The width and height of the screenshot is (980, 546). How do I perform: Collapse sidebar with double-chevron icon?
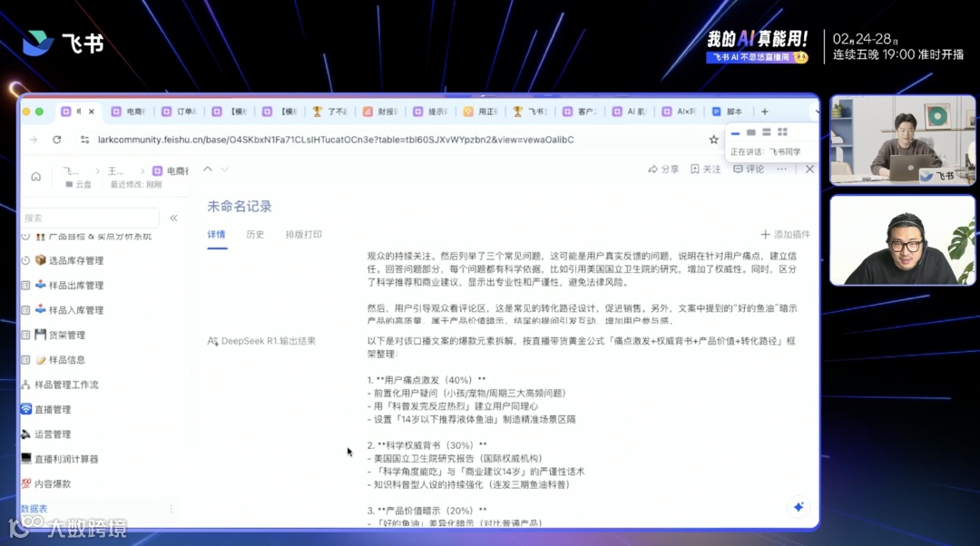[x=173, y=218]
